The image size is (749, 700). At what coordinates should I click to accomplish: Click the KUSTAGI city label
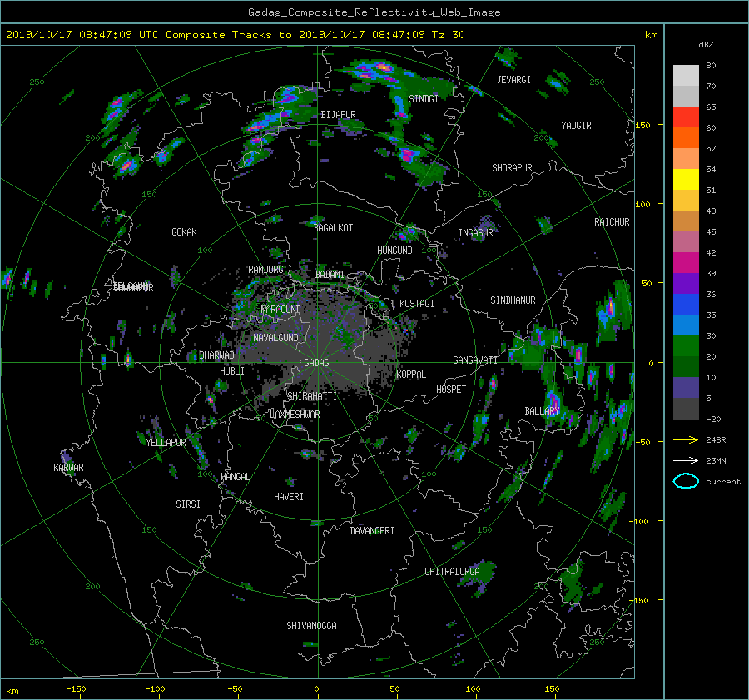417,304
